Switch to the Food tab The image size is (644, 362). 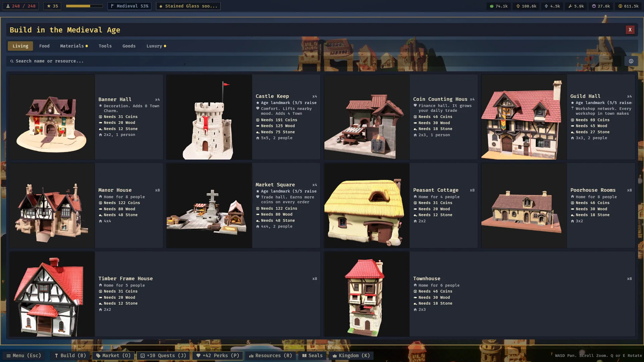44,46
